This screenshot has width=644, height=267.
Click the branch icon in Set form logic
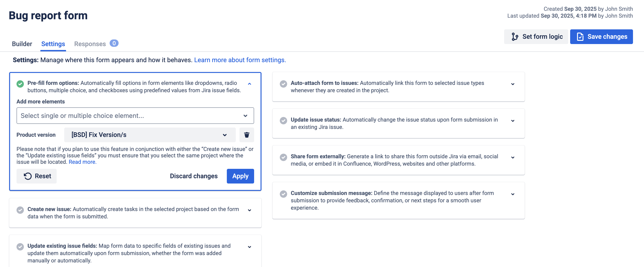pos(515,37)
